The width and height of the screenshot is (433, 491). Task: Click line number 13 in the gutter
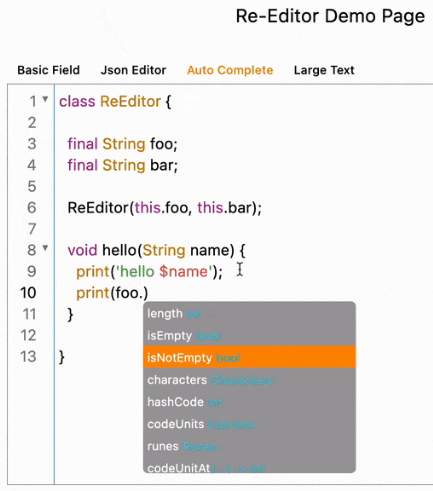(x=28, y=357)
